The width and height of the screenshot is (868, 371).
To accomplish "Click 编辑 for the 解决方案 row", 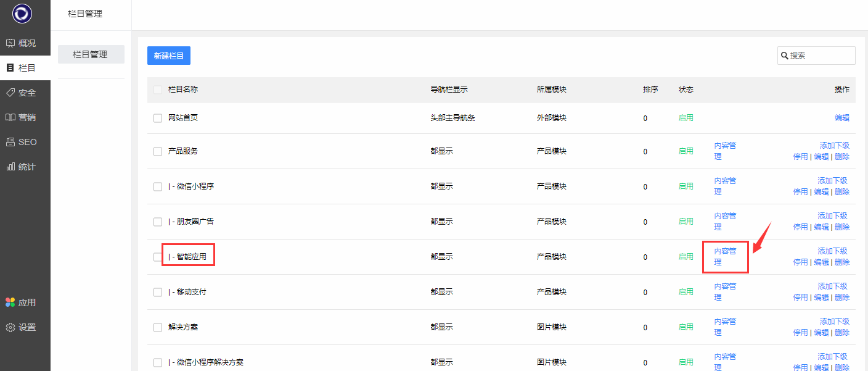I will pos(821,333).
